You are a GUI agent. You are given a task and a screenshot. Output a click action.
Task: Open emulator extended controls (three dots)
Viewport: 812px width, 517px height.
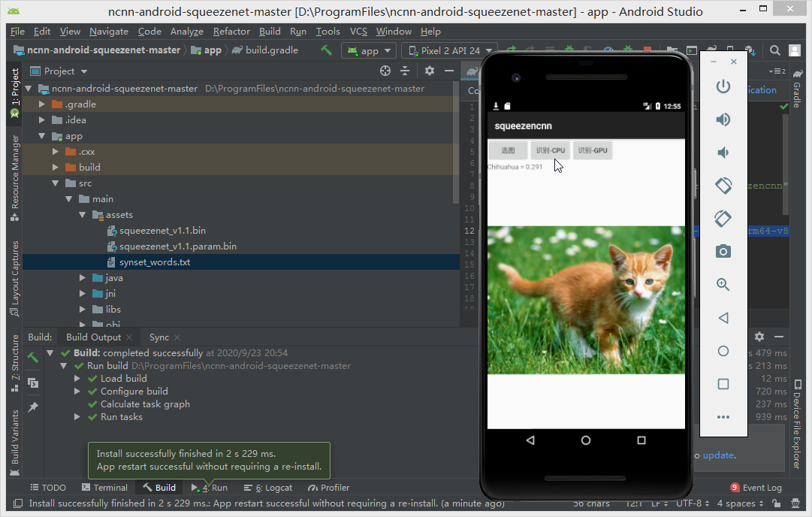click(x=723, y=417)
